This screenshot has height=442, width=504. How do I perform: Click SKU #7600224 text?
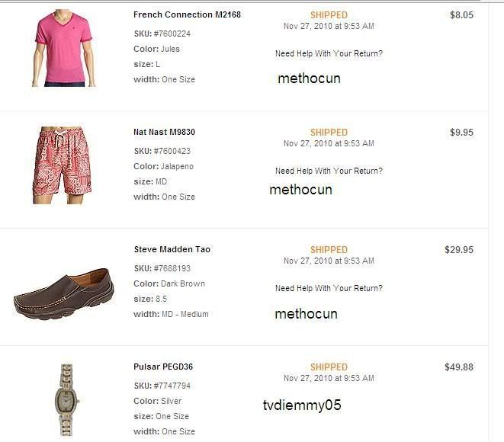click(162, 34)
